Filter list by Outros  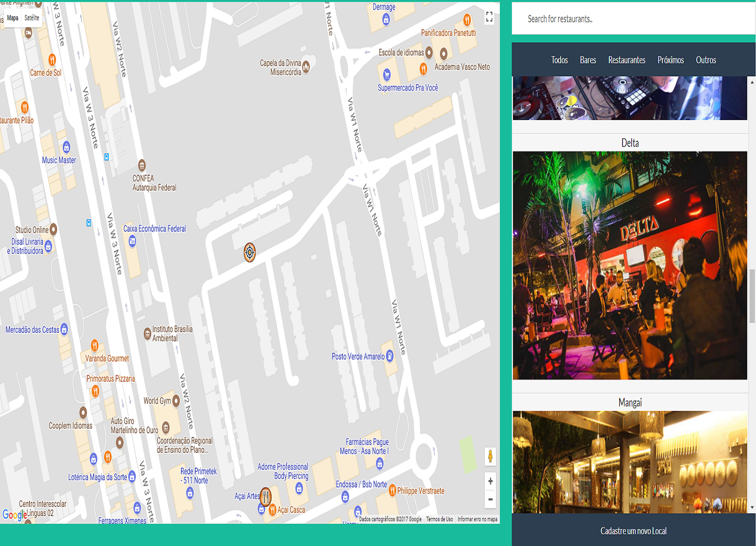tap(706, 60)
